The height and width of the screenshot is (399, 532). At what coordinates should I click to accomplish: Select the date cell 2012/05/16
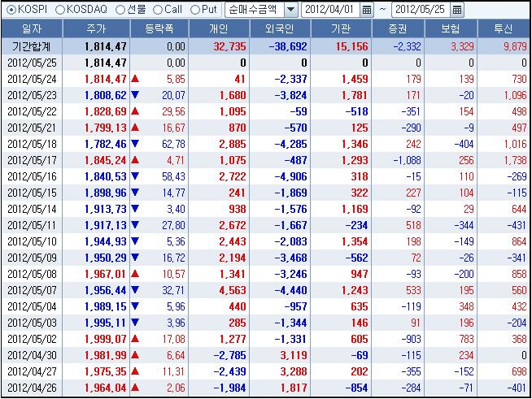click(32, 176)
